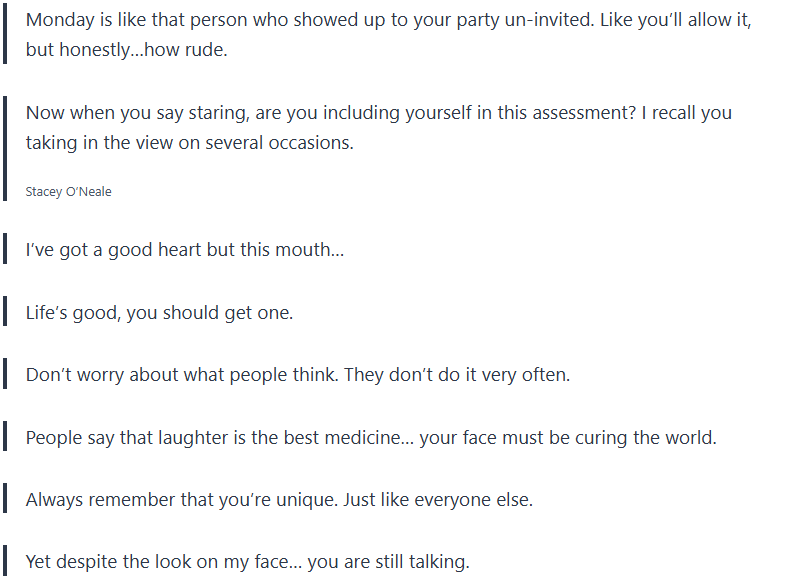The width and height of the screenshot is (807, 582).
Task: Click the bar beside "Yet despite" quote
Action: (x=5, y=562)
